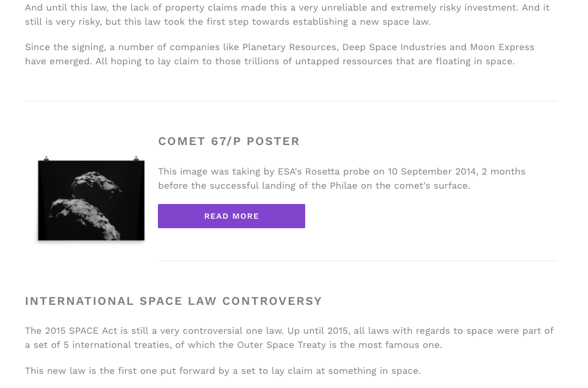Click the right binder clip on the poster
Screen dimensions: 588x388
coord(136,159)
